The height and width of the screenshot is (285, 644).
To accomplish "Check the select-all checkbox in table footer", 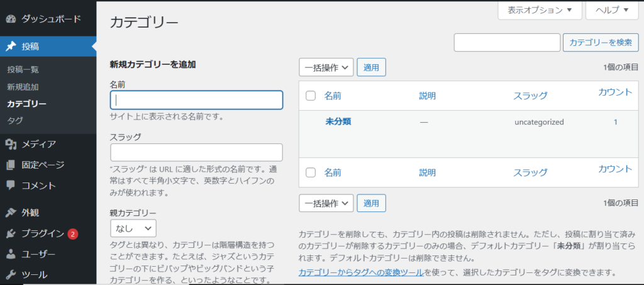I will 310,172.
